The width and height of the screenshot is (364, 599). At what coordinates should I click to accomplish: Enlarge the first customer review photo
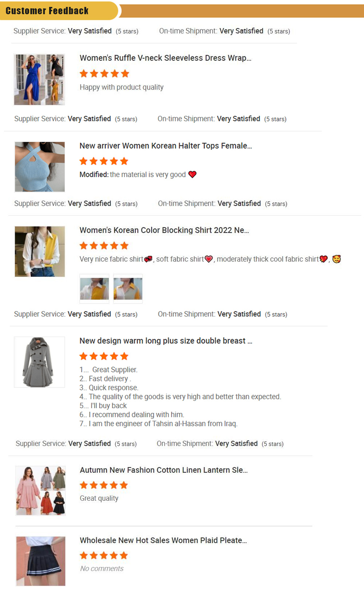tap(94, 289)
